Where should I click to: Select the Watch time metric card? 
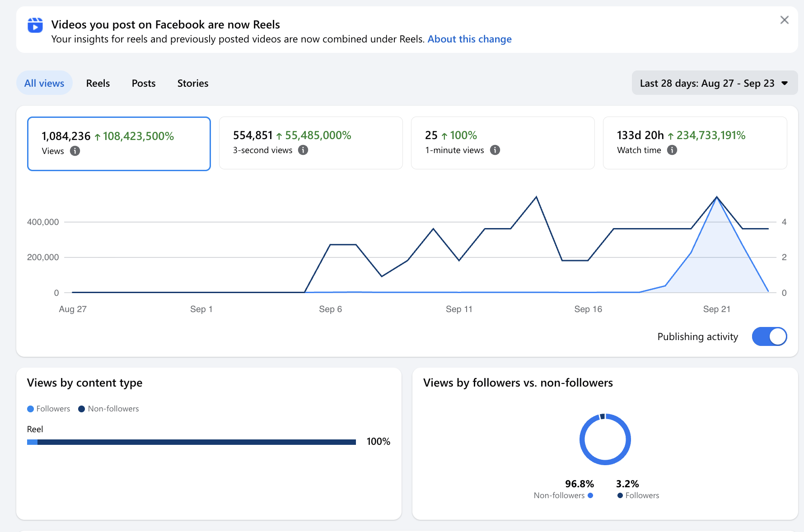(x=695, y=143)
